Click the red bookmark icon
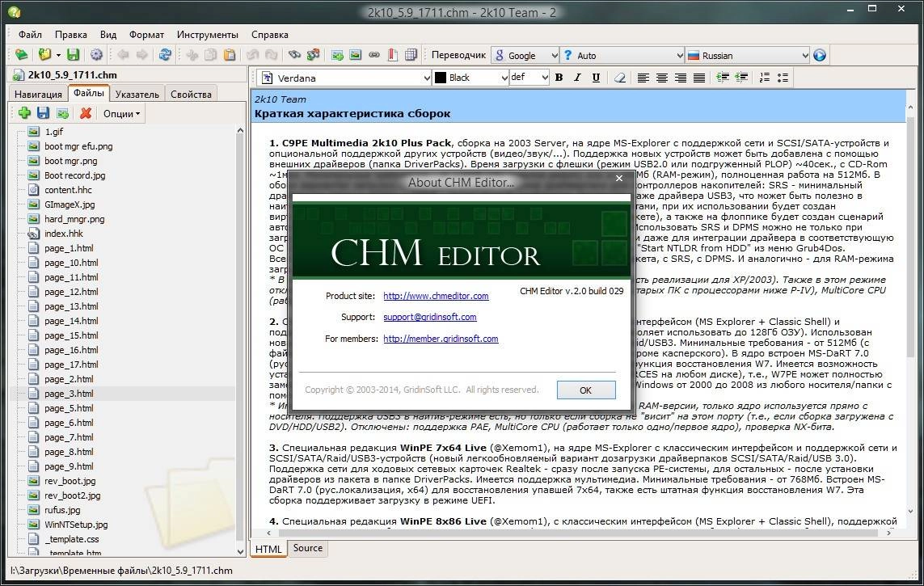This screenshot has height=586, width=924. coord(392,55)
